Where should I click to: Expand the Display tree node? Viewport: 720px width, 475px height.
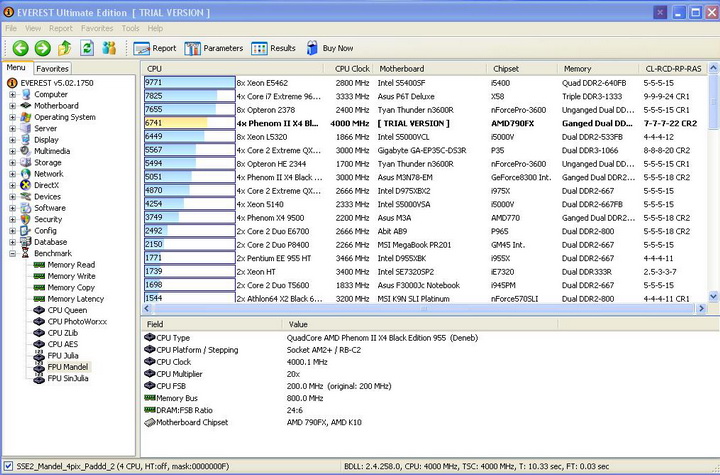pyautogui.click(x=12, y=140)
